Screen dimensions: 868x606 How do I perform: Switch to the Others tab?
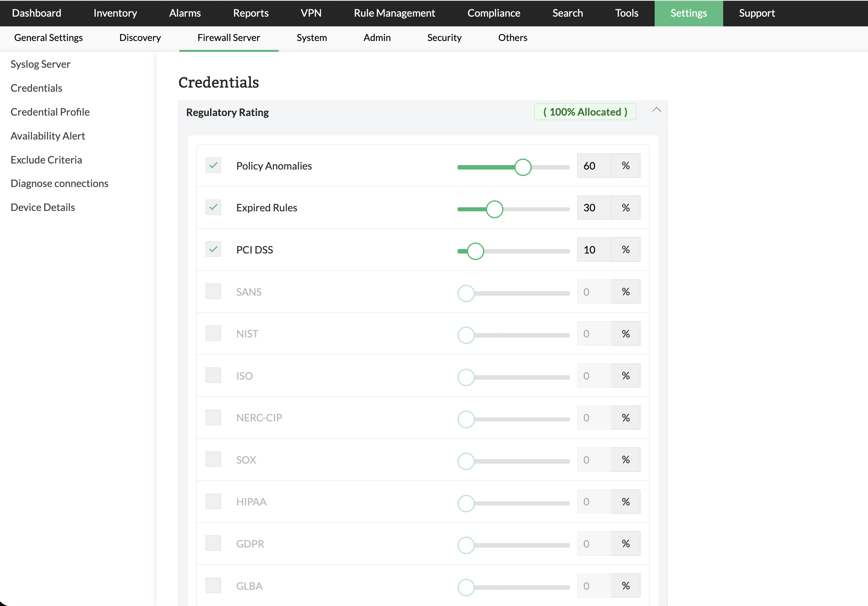pyautogui.click(x=513, y=38)
